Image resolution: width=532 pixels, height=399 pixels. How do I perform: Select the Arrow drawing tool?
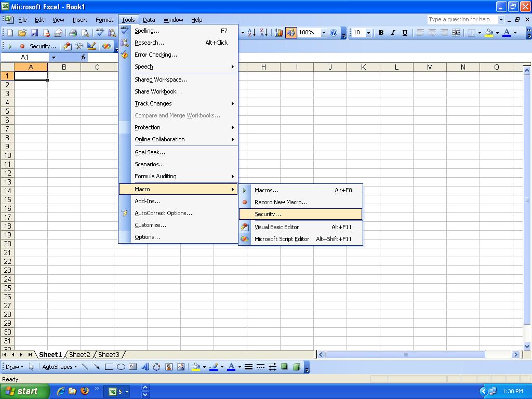click(x=97, y=367)
